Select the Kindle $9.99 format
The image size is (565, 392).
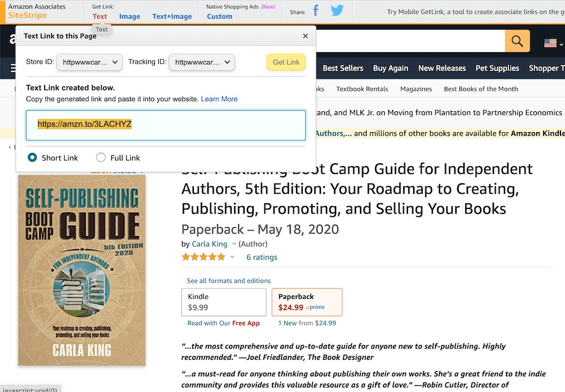224,302
